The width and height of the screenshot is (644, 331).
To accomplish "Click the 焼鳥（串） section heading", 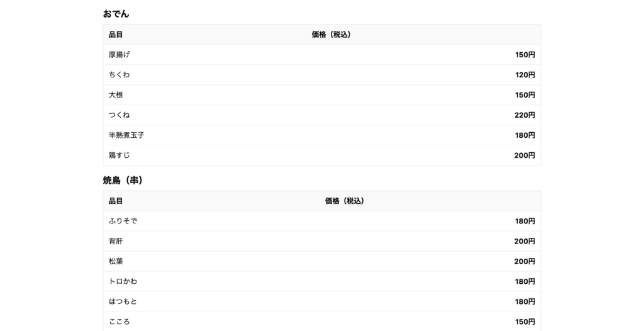I will click(x=123, y=181).
